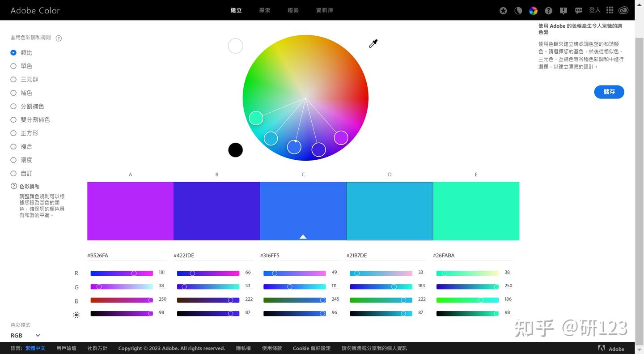Click the sun brightness icon left of the sliders
644x354 pixels.
(x=76, y=315)
